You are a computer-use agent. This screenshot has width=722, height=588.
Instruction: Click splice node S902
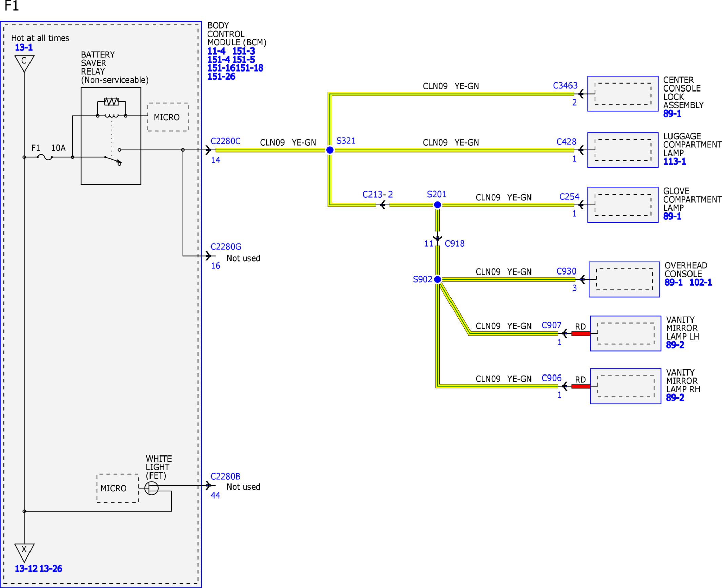(437, 279)
